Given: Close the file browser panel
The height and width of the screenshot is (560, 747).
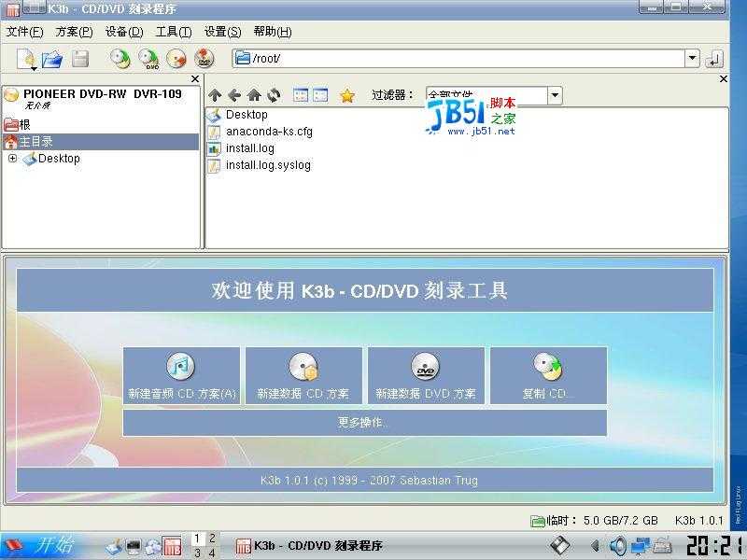Looking at the screenshot, I should pos(723,78).
